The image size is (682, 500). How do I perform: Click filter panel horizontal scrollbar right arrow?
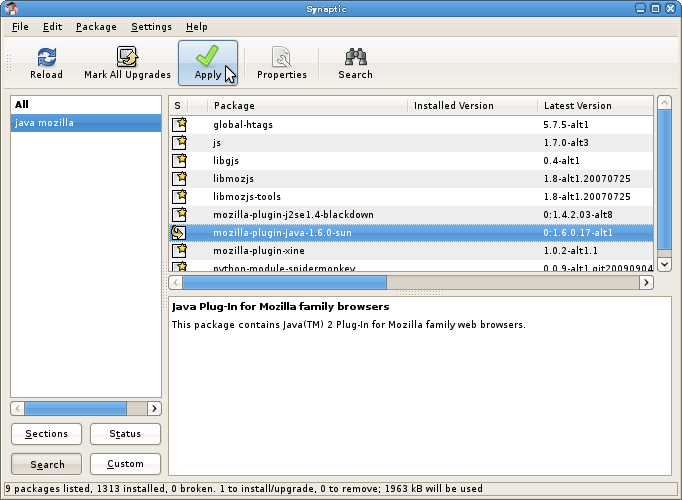click(x=154, y=409)
